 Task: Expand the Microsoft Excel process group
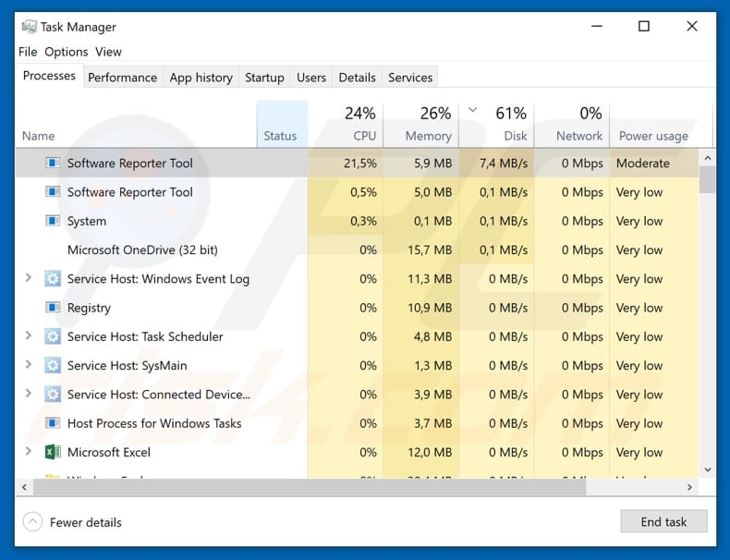28,453
